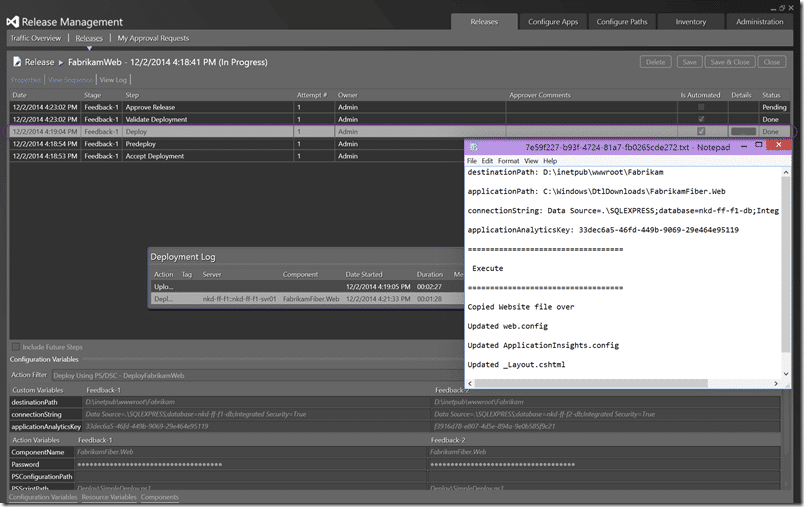Click the Save button
Image resolution: width=804 pixels, height=507 pixels.
click(689, 62)
